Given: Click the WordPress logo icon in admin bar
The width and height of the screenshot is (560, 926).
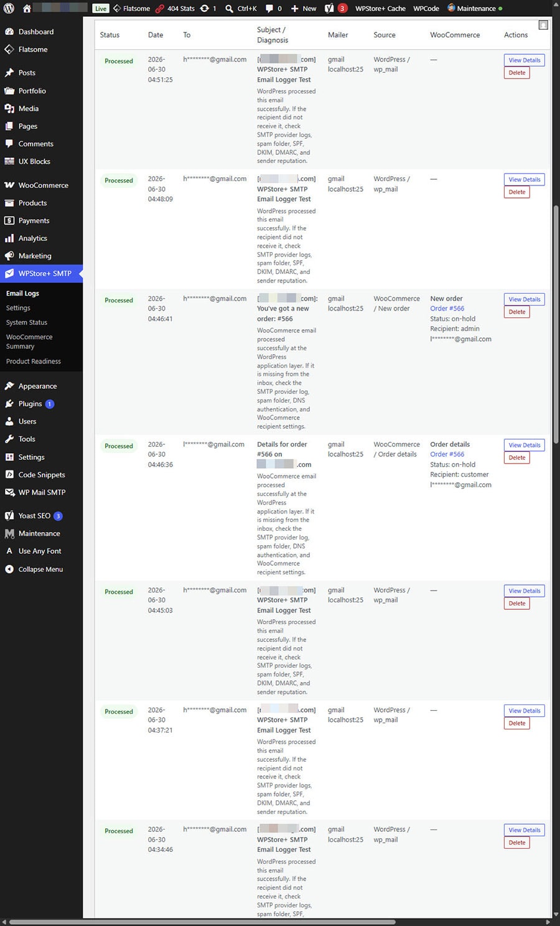Looking at the screenshot, I should [9, 9].
